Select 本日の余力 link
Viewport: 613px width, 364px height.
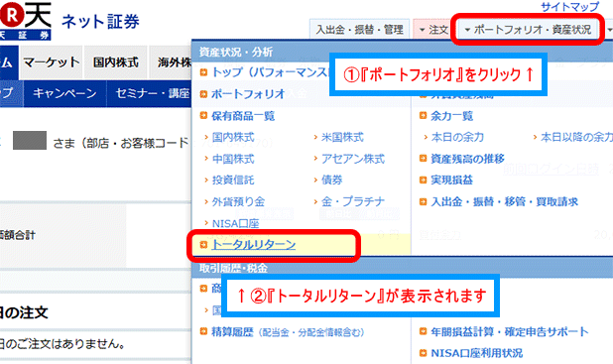457,137
